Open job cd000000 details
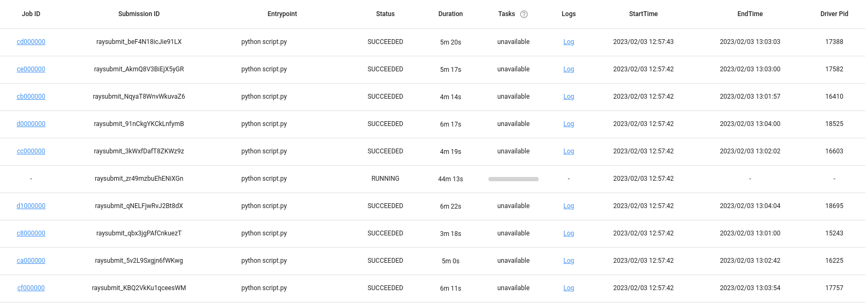868x303 pixels. [31, 42]
